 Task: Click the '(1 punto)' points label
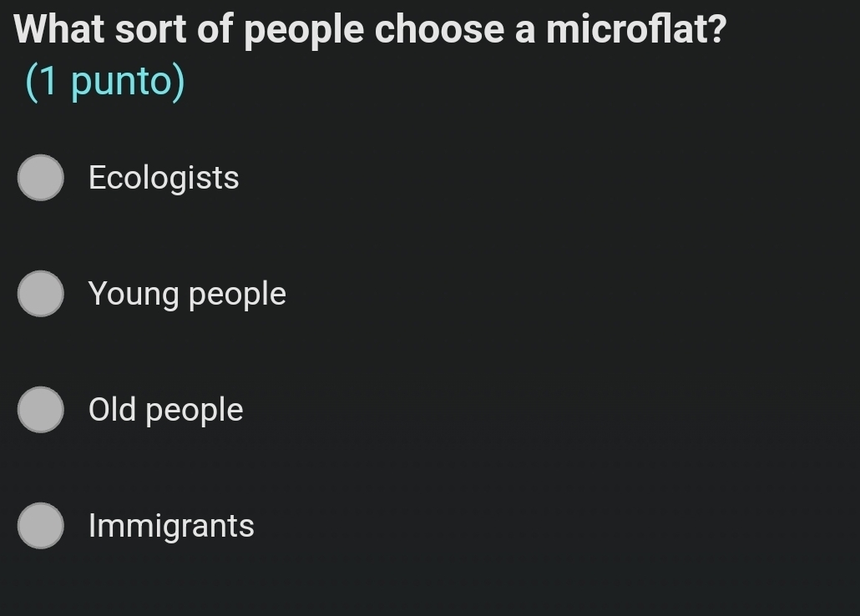[x=105, y=82]
